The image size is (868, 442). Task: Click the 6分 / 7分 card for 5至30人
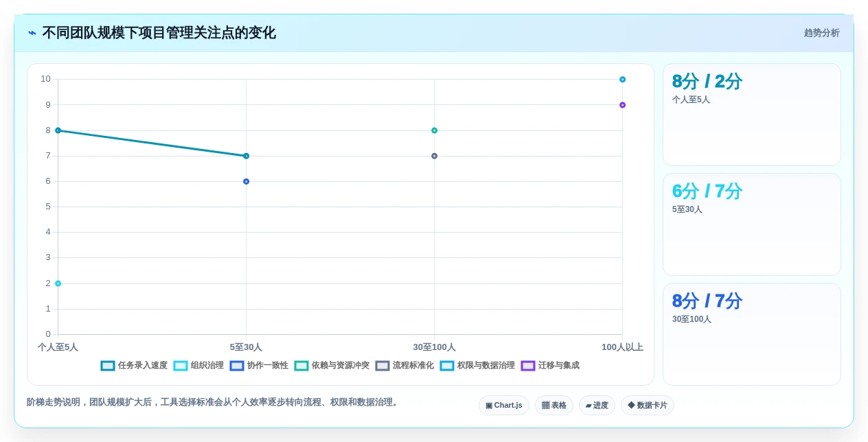[752, 224]
